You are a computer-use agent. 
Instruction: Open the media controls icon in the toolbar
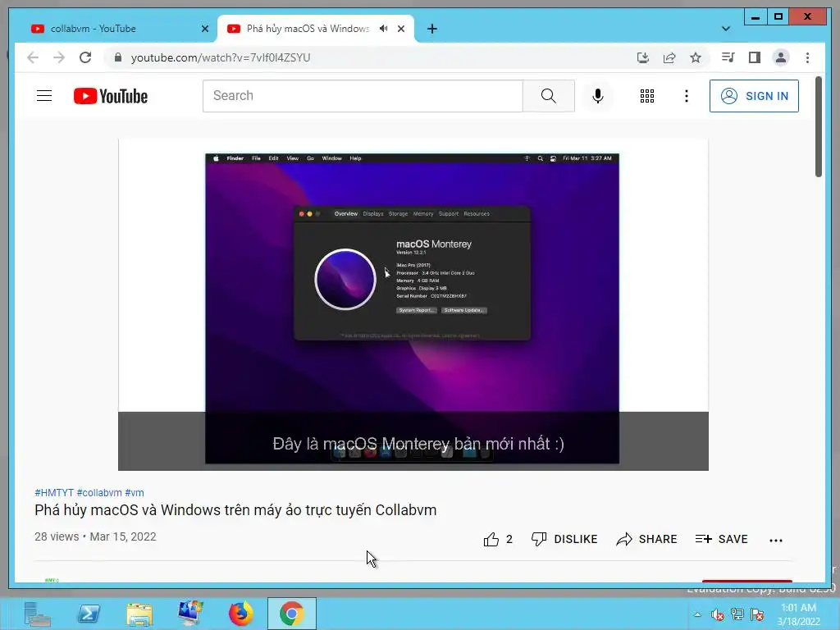pos(728,57)
